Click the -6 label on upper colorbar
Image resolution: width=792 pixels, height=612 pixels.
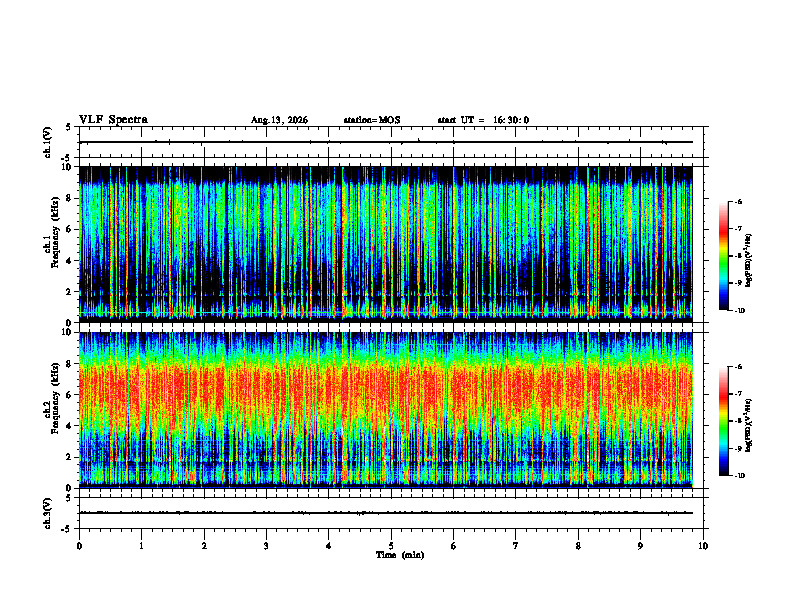(738, 202)
